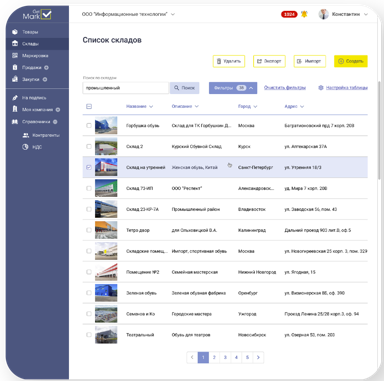Open the Закупки section in sidebar
Image resolution: width=384 pixels, height=381 pixels.
click(30, 79)
